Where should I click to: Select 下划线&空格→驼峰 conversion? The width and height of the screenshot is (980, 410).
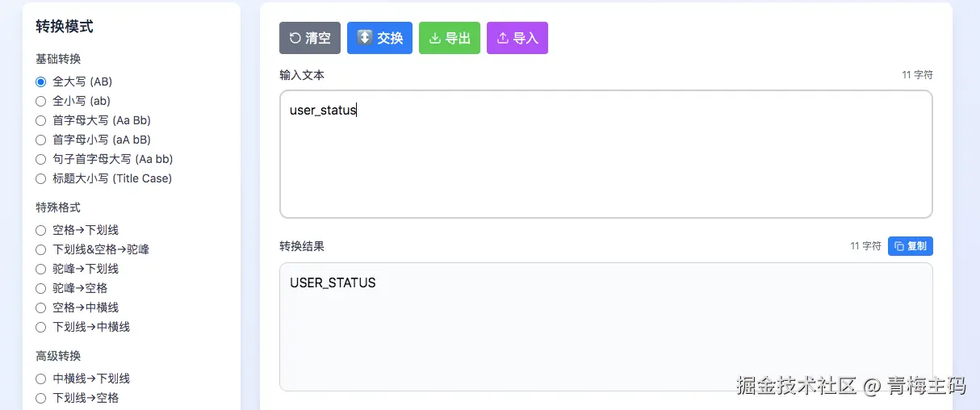pyautogui.click(x=41, y=249)
